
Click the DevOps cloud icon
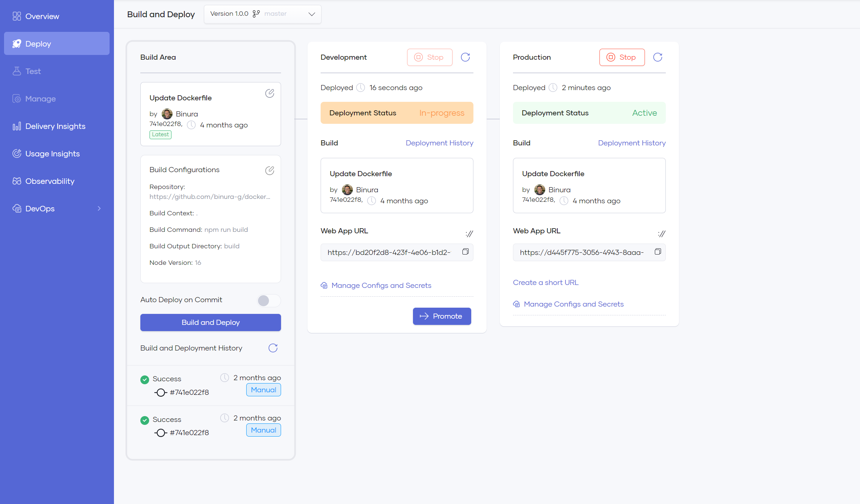(16, 208)
